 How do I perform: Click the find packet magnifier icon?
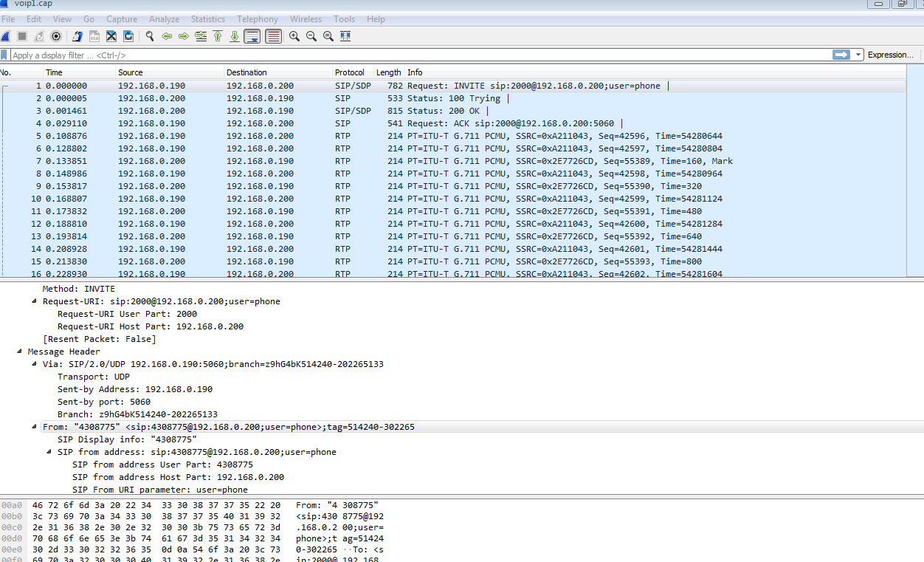150,36
